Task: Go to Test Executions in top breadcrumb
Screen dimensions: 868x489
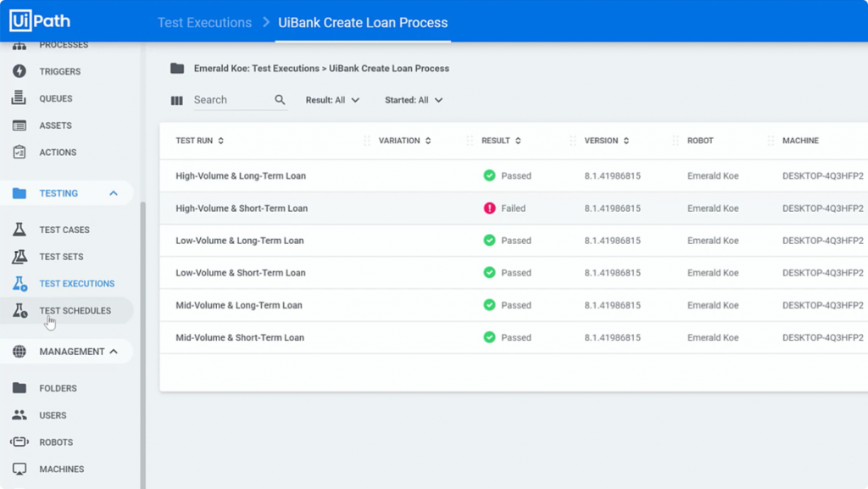Action: coord(205,23)
